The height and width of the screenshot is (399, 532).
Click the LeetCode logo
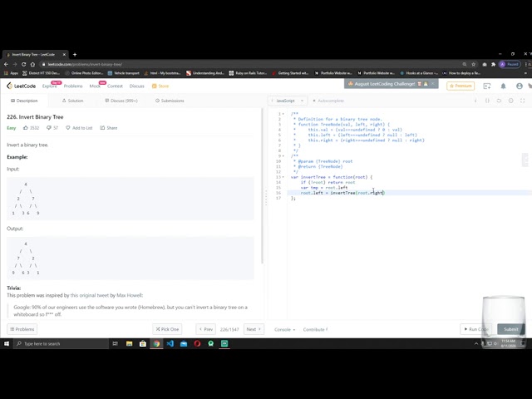[21, 86]
